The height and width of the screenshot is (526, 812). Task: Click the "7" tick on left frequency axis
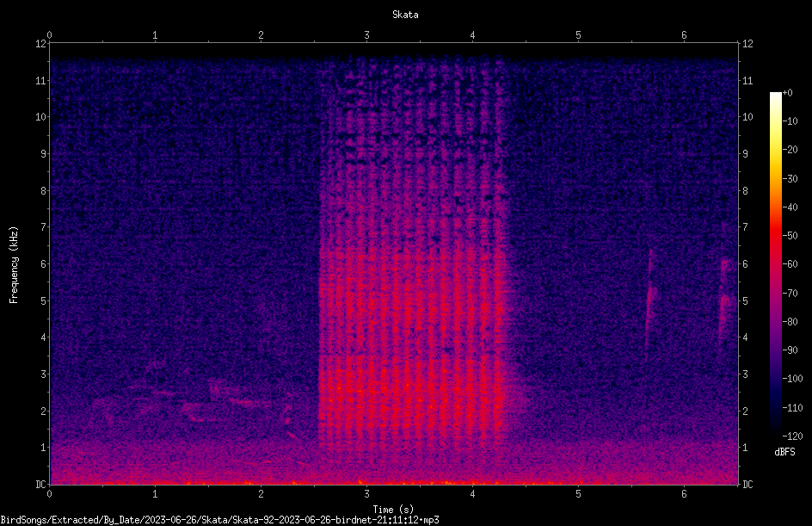(x=43, y=227)
